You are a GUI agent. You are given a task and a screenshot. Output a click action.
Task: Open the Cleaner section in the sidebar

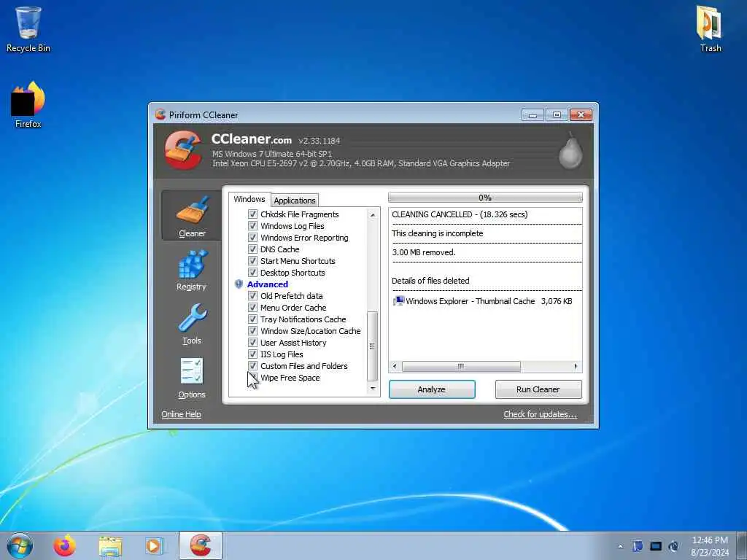pyautogui.click(x=192, y=215)
